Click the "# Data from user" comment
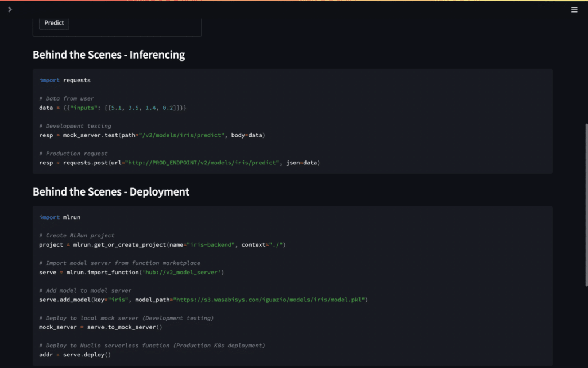Screen dimensions: 588x368 pos(67,98)
